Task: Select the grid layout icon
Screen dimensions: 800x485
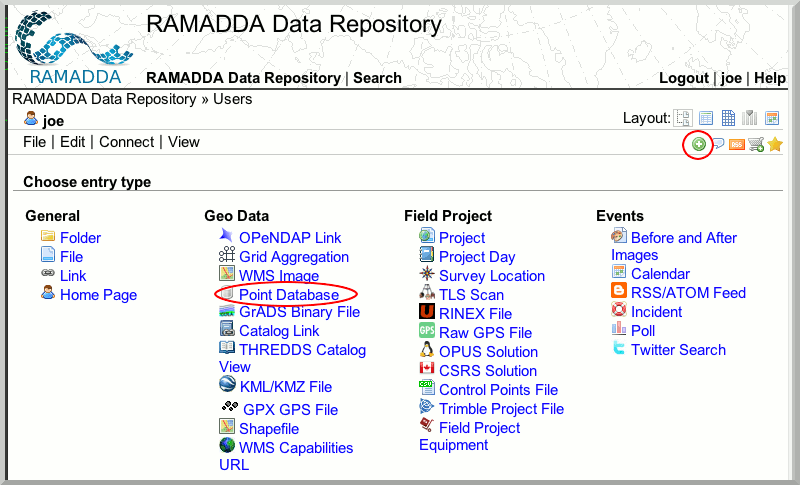Action: point(728,118)
